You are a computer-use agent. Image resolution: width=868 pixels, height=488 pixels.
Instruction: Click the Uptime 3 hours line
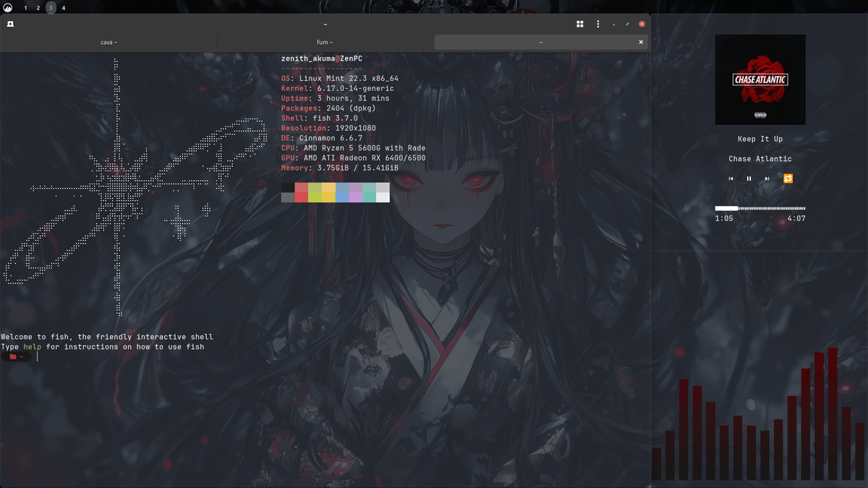tap(336, 98)
